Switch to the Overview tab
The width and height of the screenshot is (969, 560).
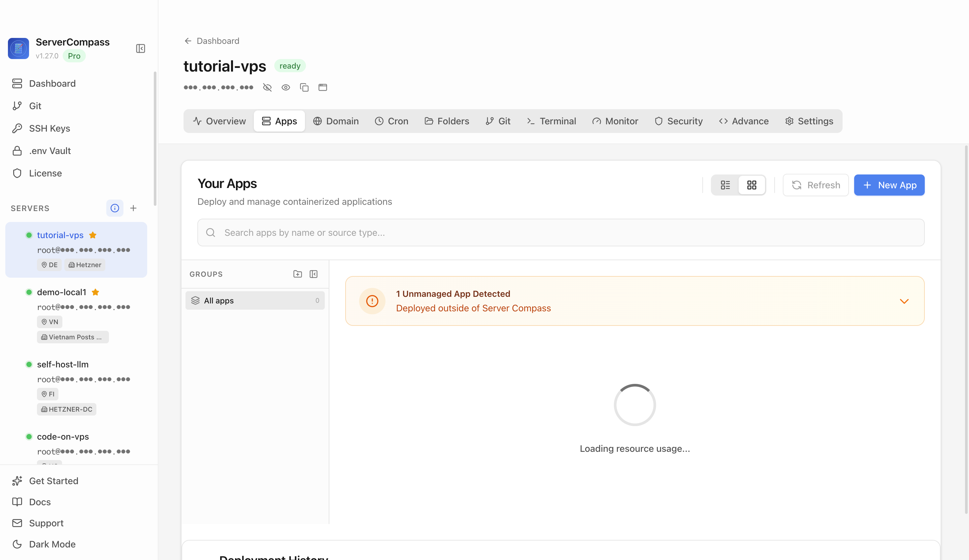coord(219,121)
